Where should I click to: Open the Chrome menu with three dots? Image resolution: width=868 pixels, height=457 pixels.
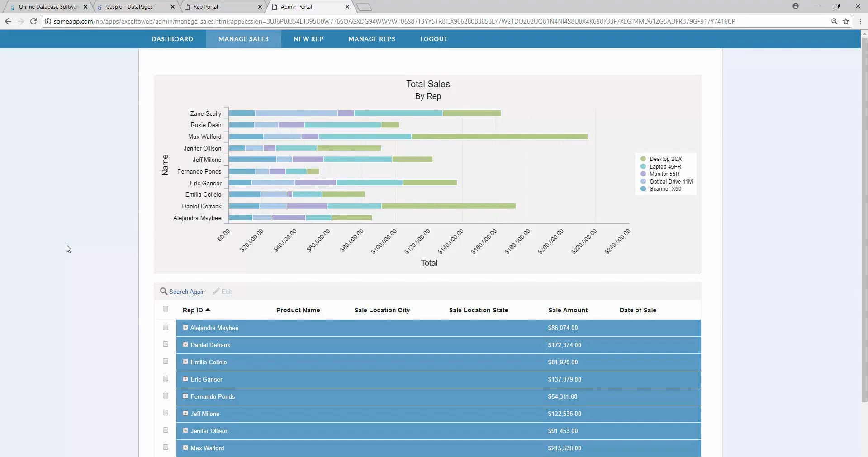[861, 21]
